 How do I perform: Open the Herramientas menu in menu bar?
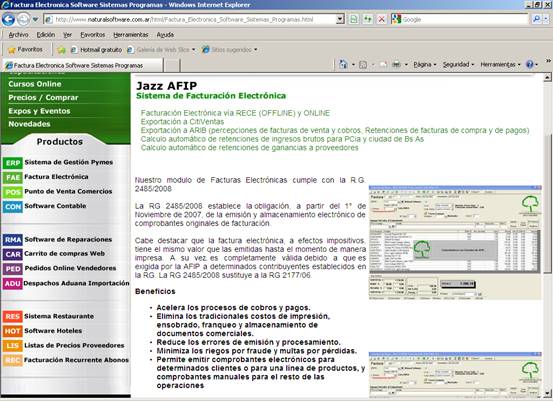coord(131,35)
